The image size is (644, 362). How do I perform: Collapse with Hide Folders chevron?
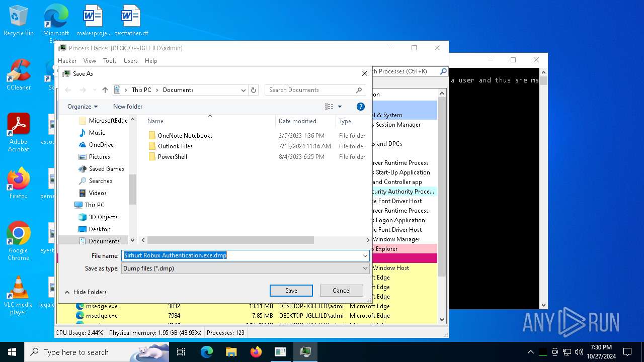[x=67, y=292]
